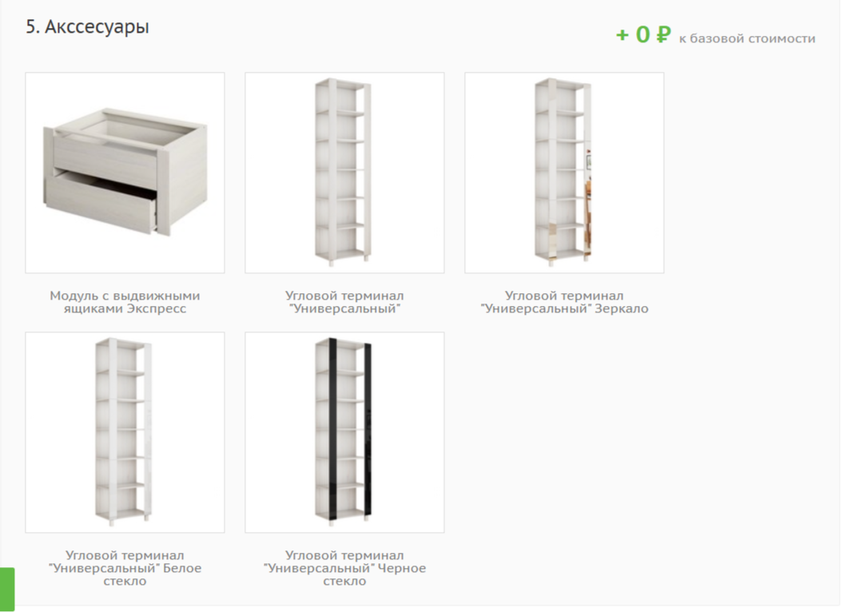Click the green zero price amount
855x616 pixels.
643,35
